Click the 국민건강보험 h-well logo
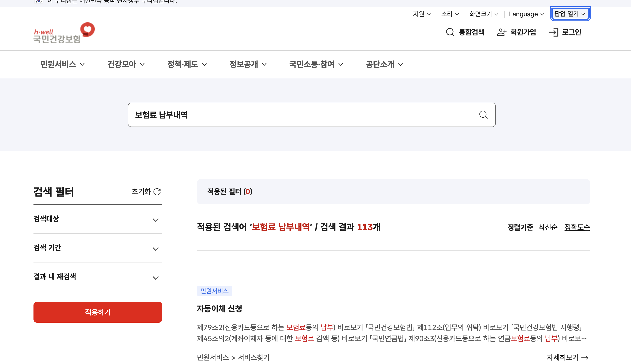 click(x=64, y=33)
